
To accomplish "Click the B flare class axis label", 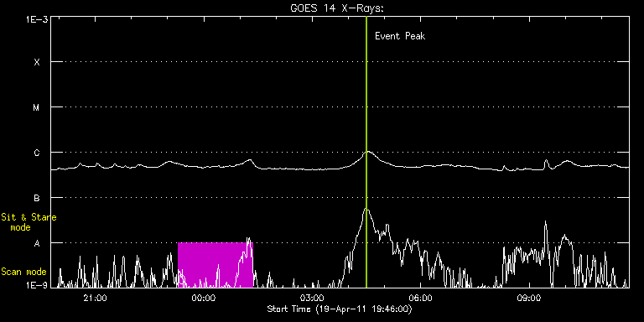I will (37, 198).
